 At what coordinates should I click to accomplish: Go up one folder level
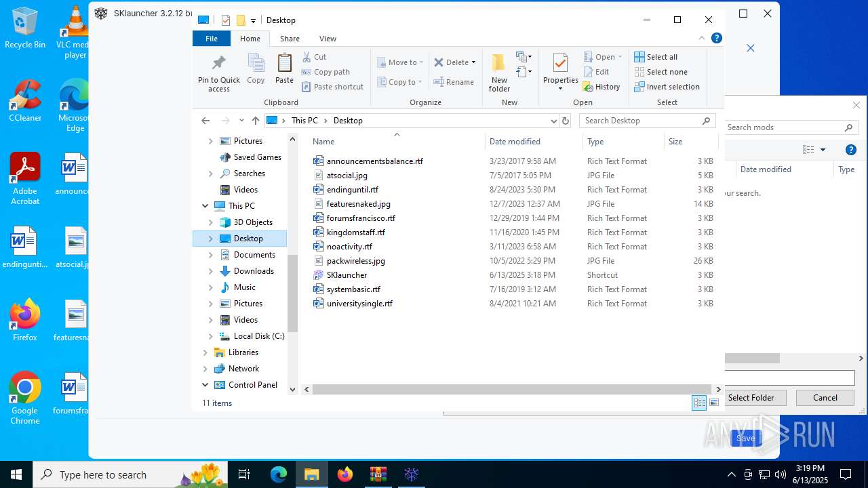click(x=255, y=121)
